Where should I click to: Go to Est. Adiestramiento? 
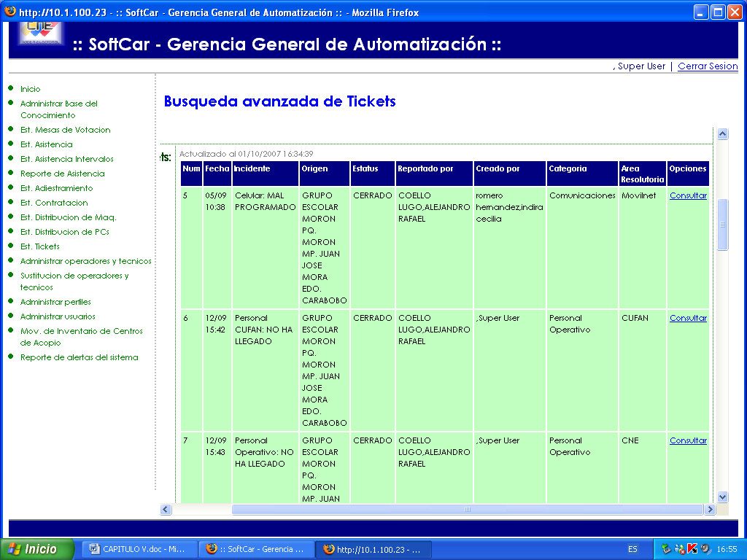tap(57, 188)
